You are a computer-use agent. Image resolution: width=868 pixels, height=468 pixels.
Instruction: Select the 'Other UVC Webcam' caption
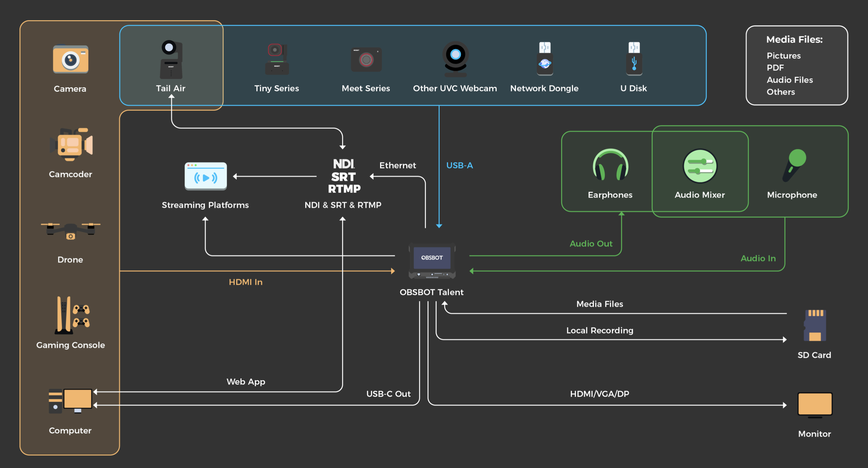tap(455, 89)
